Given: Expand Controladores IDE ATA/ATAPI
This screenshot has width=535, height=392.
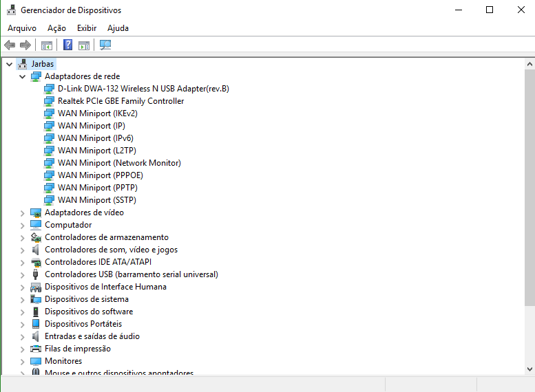Looking at the screenshot, I should tap(23, 263).
